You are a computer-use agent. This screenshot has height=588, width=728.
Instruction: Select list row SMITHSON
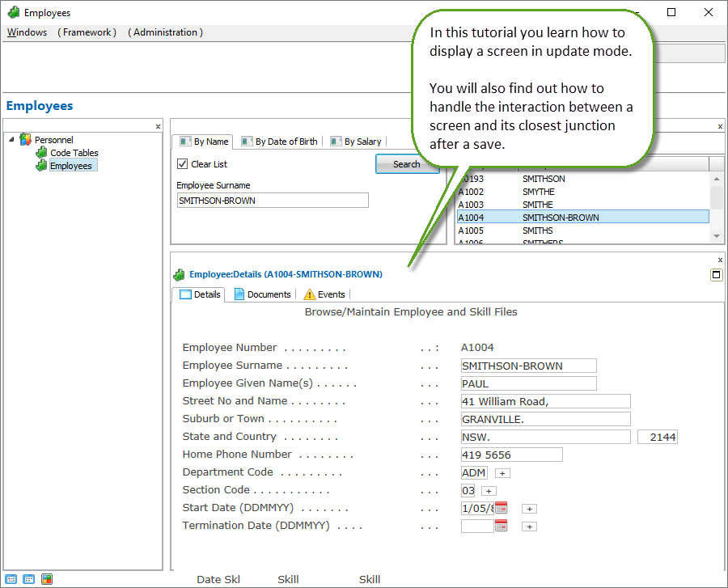tap(583, 179)
